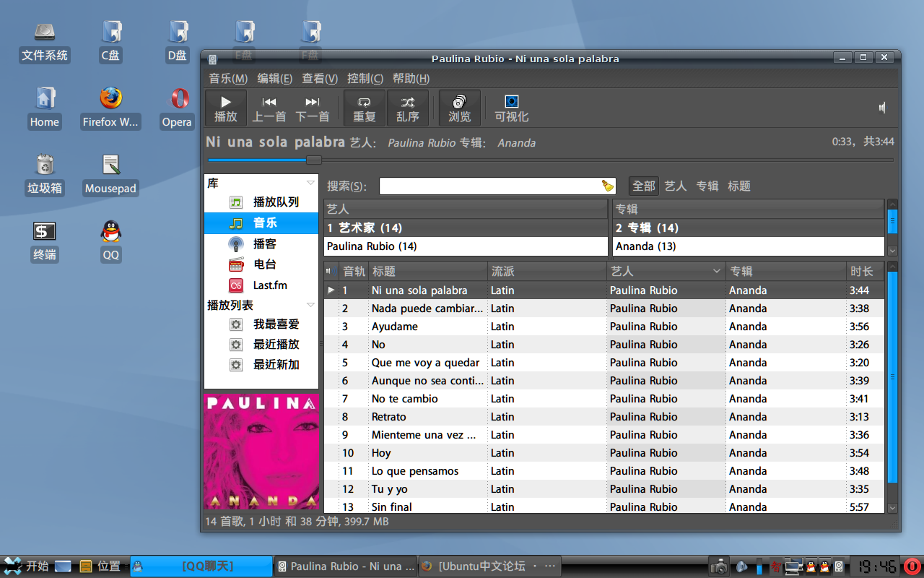
Task: Sort tracks by the Title column header
Action: pos(428,272)
